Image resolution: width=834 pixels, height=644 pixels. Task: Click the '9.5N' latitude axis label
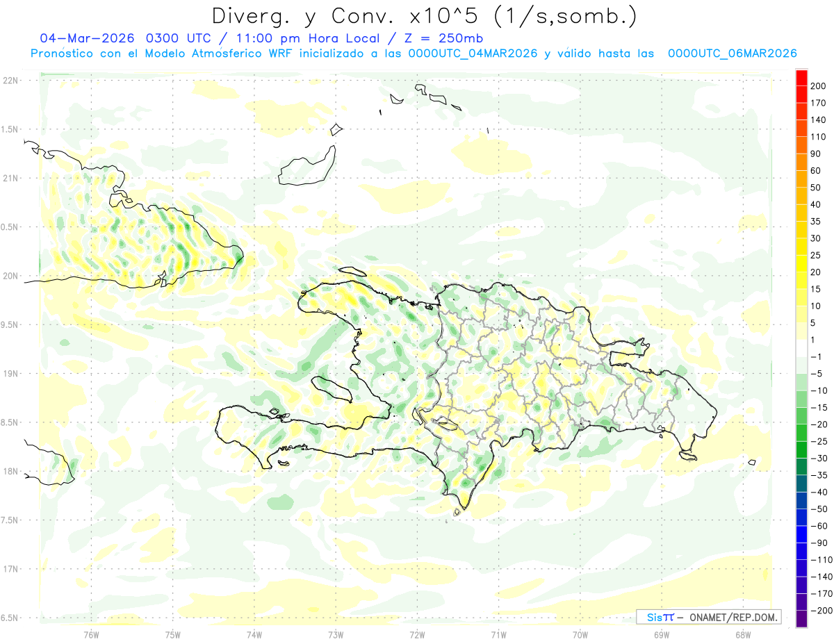10,324
